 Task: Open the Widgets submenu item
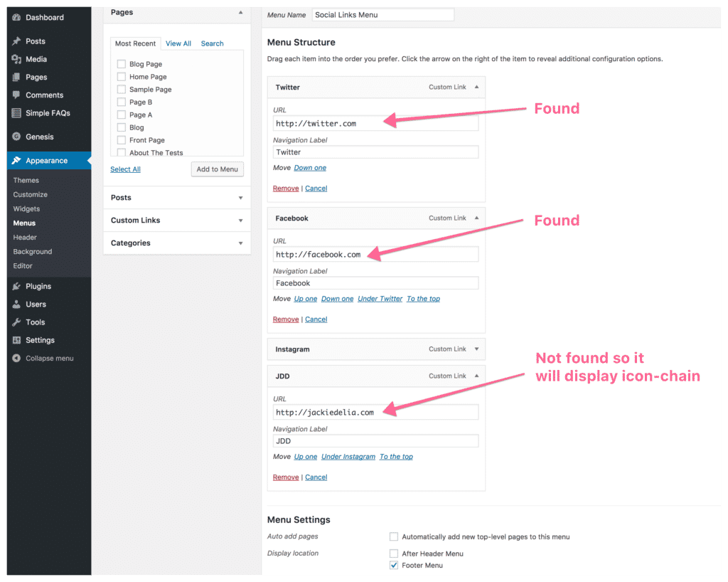[x=26, y=209]
